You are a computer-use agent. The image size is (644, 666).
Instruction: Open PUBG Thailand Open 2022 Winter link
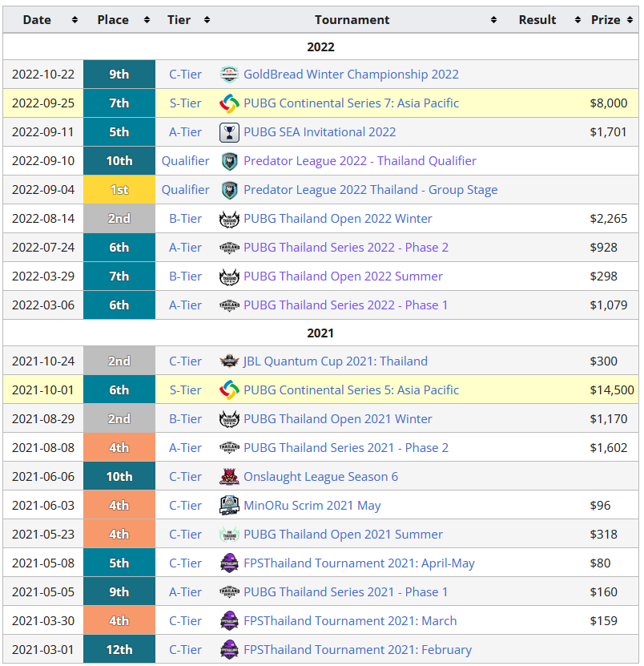pyautogui.click(x=338, y=219)
